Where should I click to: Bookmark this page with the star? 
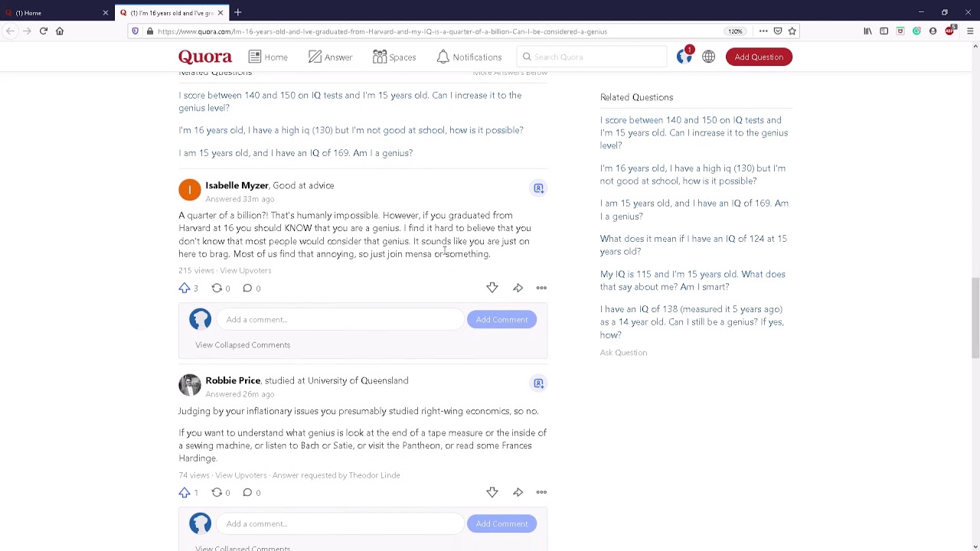click(792, 31)
